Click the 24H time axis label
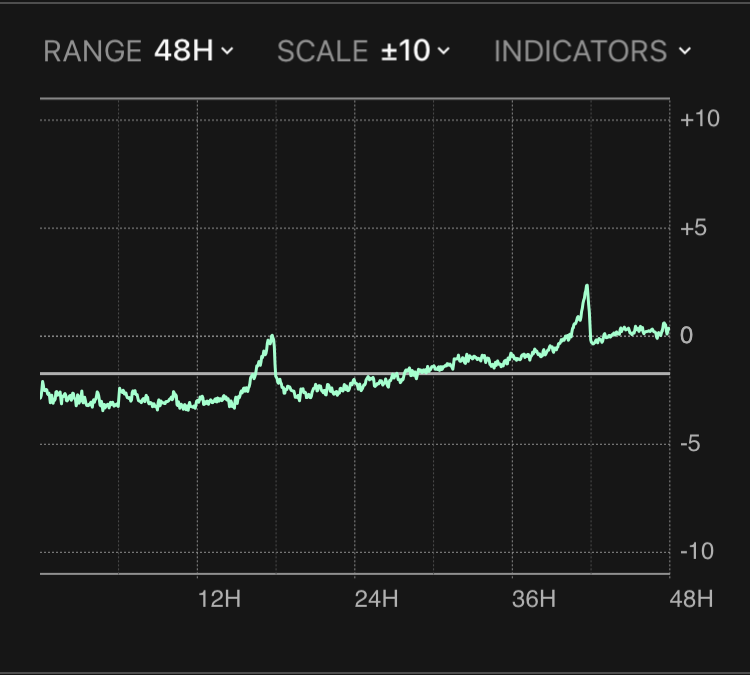This screenshot has width=750, height=675. [377, 600]
